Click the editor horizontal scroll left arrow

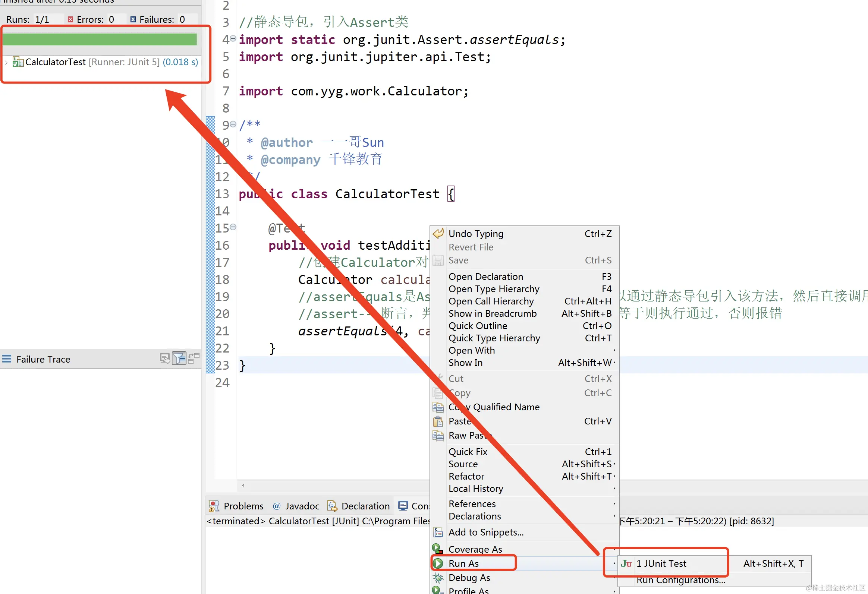(243, 485)
